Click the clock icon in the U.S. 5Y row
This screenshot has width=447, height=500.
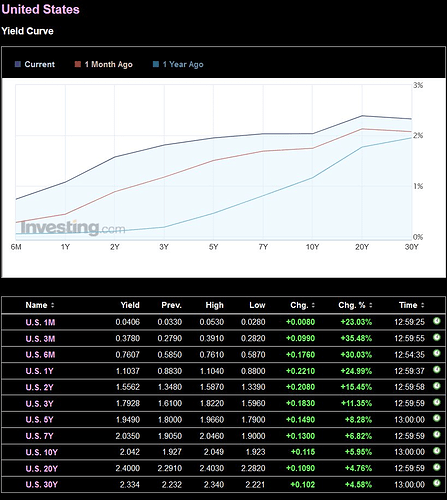coord(437,419)
